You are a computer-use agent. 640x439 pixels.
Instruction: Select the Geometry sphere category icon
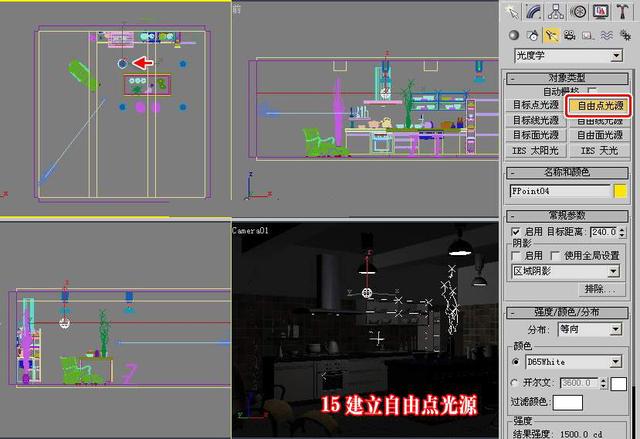(x=514, y=35)
